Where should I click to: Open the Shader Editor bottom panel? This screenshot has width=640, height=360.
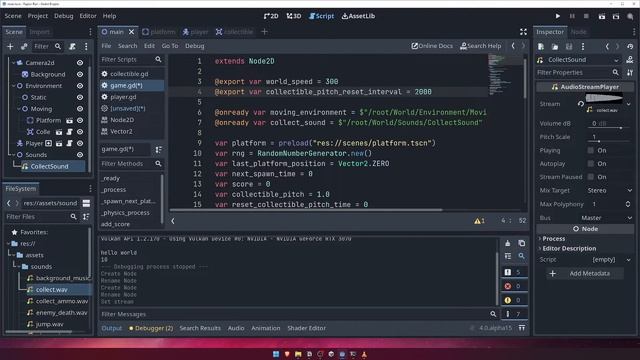click(x=307, y=328)
